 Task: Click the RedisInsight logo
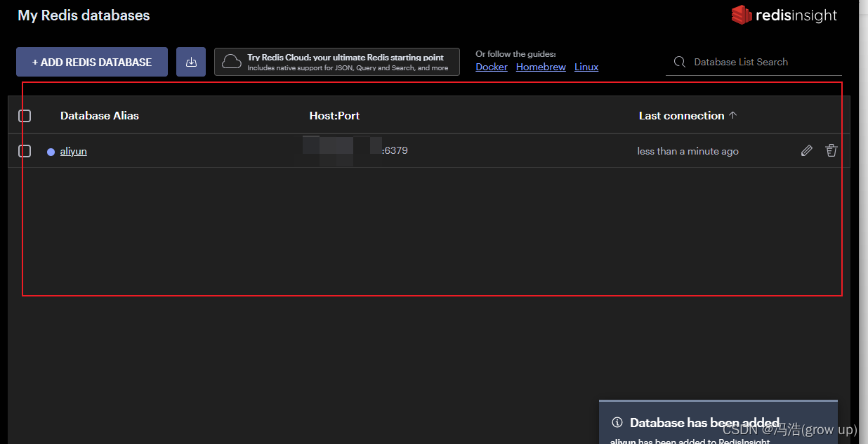click(x=784, y=15)
